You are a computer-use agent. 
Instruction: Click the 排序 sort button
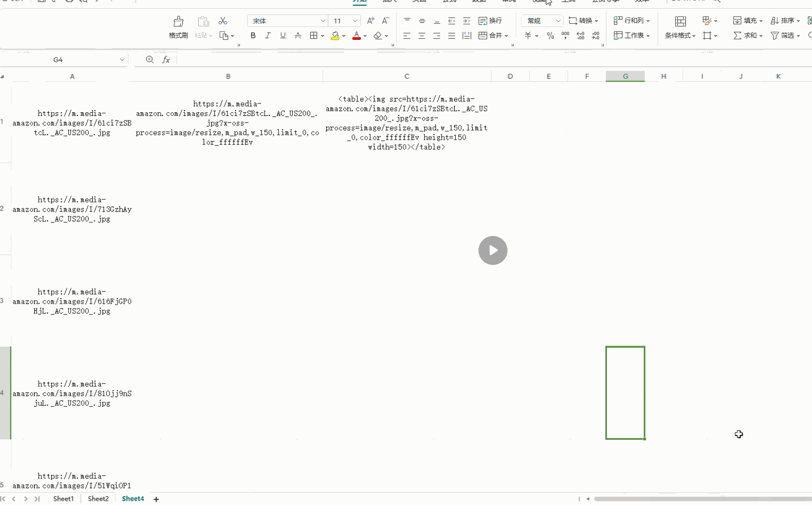pyautogui.click(x=785, y=21)
